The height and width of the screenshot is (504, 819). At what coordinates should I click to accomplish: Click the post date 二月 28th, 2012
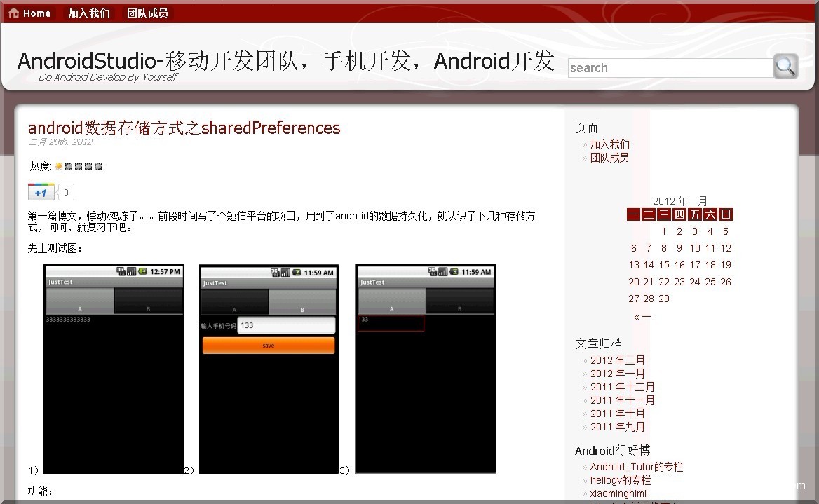point(60,142)
